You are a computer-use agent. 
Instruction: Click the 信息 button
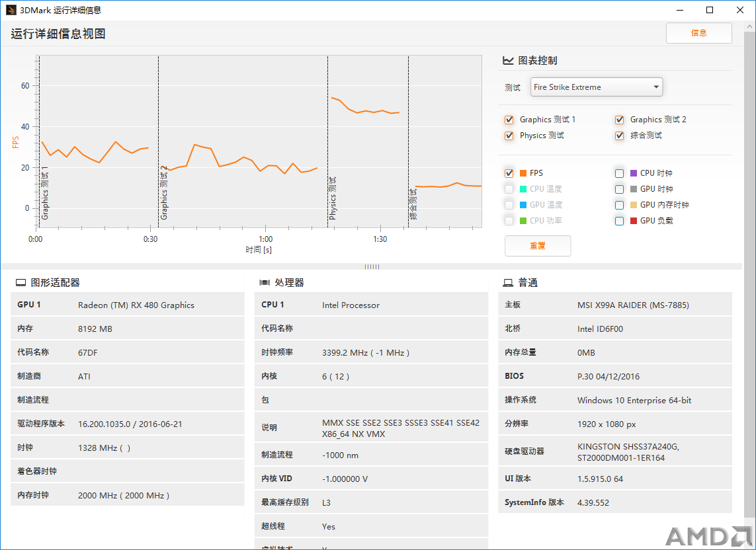[x=698, y=33]
